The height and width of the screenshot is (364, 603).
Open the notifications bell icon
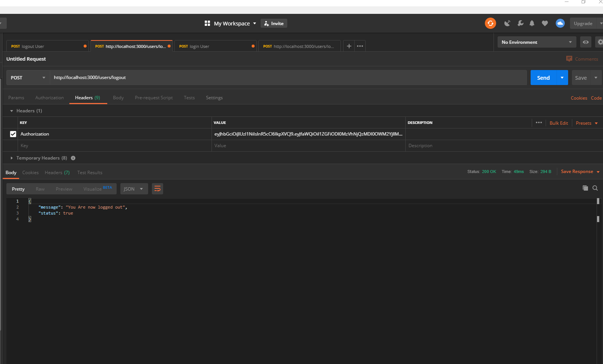click(x=532, y=23)
